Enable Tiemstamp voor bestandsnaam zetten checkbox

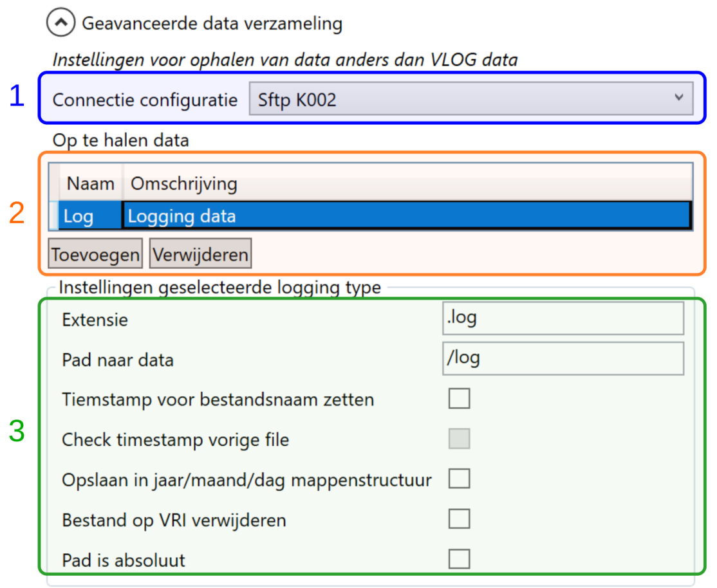459,398
